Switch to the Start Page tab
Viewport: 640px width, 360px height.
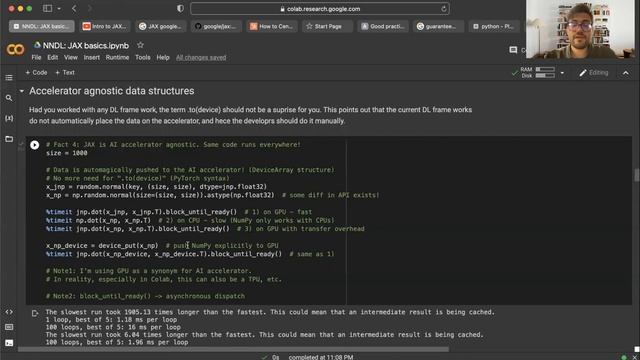[327, 26]
